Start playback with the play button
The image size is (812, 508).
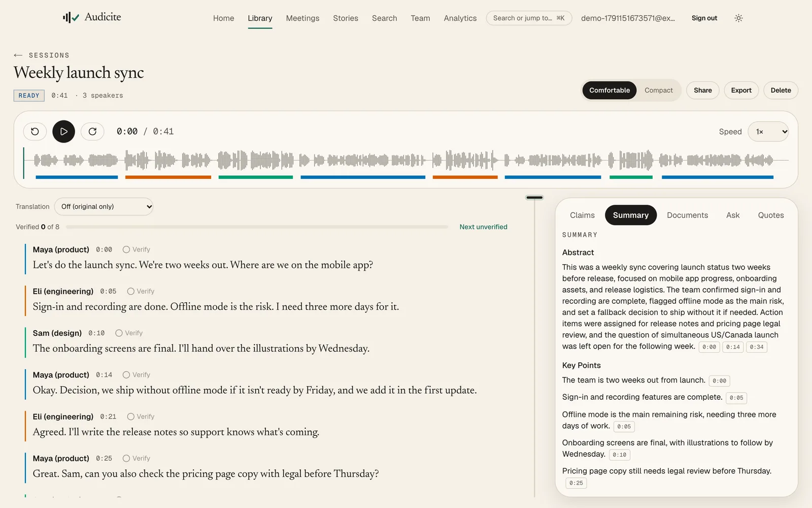tap(64, 132)
